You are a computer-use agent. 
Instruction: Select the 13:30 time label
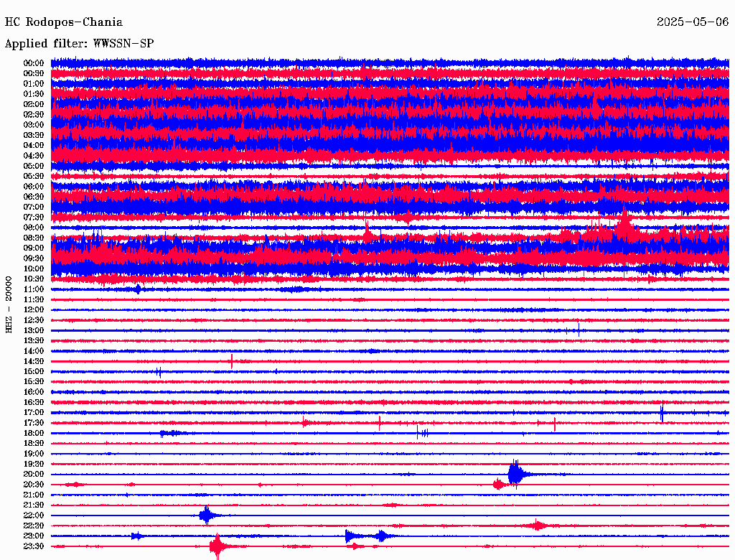[x=34, y=341]
